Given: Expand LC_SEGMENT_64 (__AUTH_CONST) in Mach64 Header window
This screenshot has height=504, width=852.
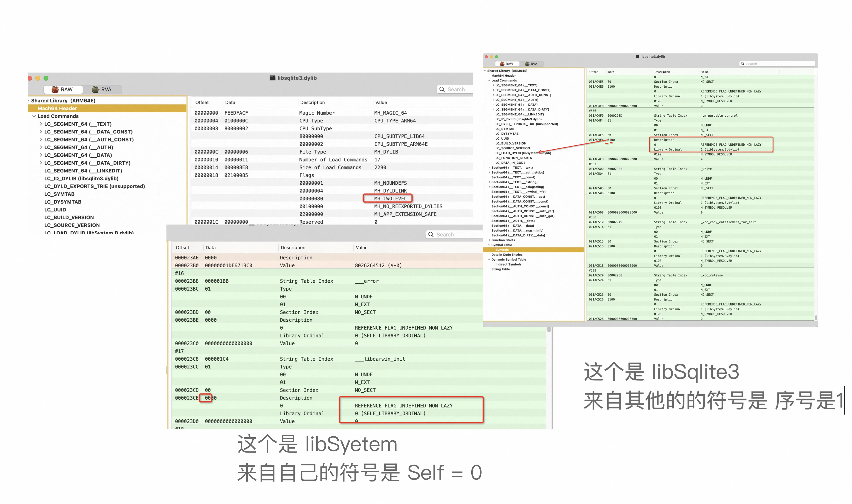Looking at the screenshot, I should tap(41, 140).
